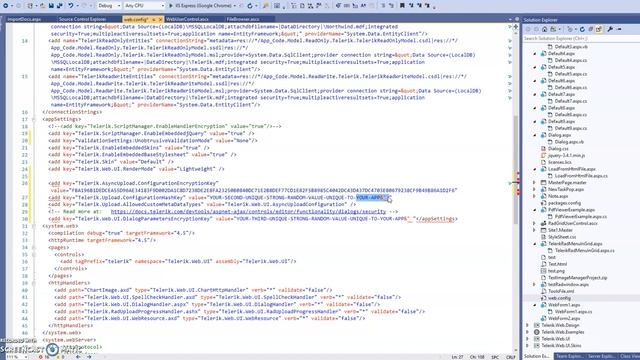Screen dimensions: 640x360
Task: Start IIS Express (Google Chrome) debugging
Action: 202,6
